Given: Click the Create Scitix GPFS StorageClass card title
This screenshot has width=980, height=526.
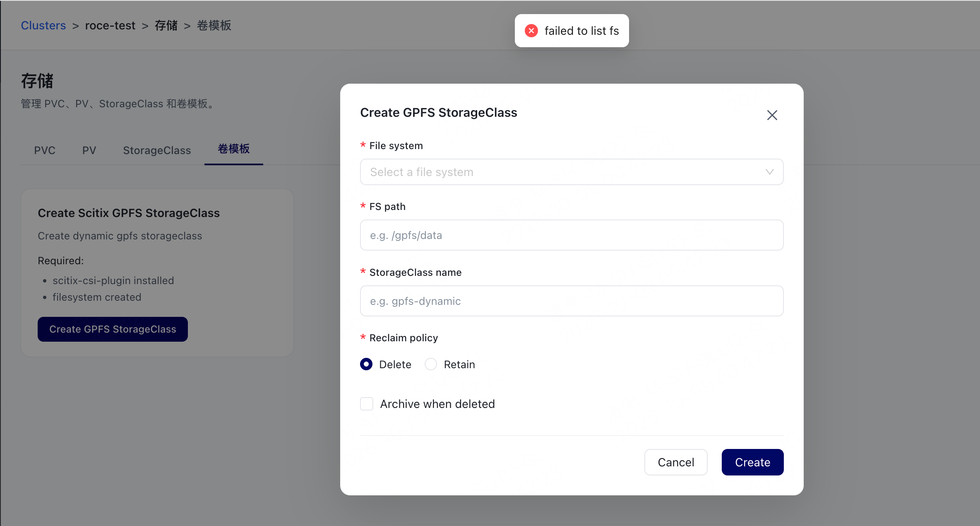Looking at the screenshot, I should 129,213.
